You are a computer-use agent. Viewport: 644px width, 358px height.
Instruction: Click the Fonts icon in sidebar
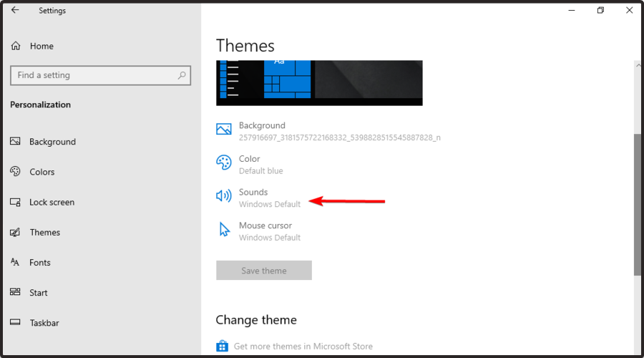[x=15, y=262]
